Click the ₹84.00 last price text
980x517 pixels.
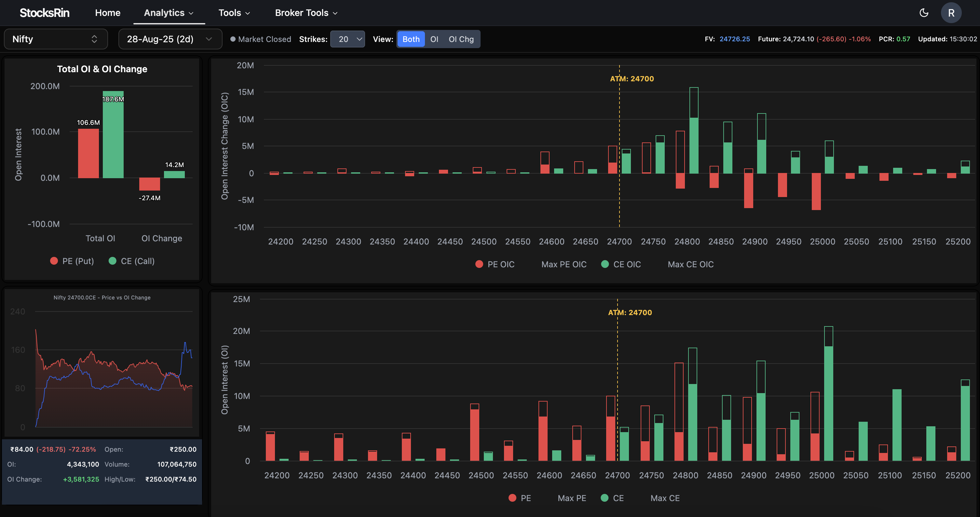click(22, 449)
